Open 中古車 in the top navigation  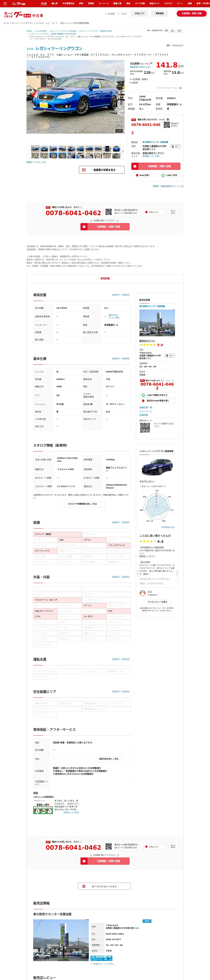click(x=44, y=3)
